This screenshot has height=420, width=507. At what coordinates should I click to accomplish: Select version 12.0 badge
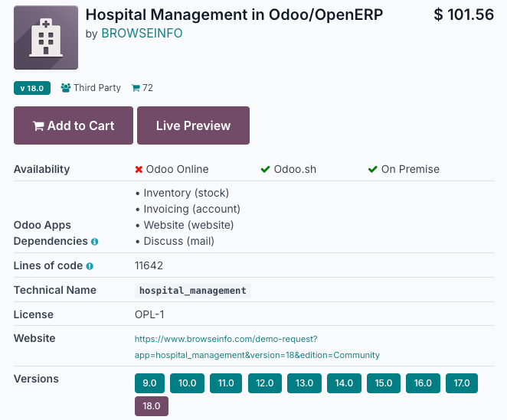(265, 383)
